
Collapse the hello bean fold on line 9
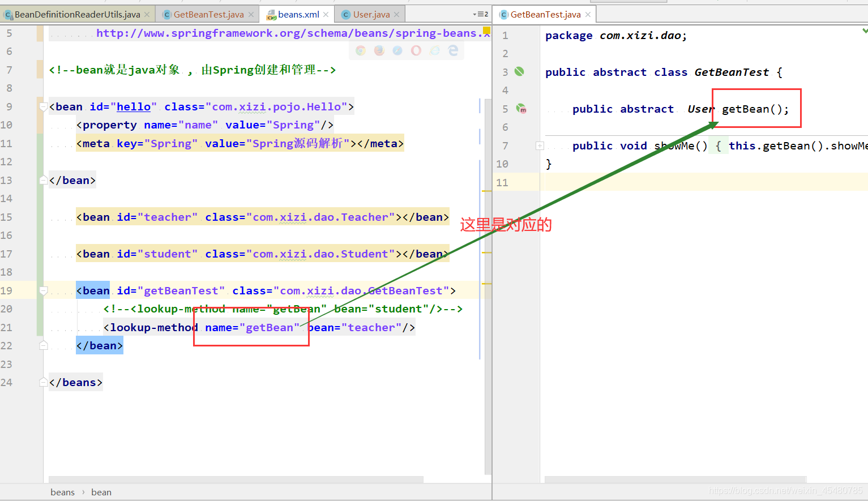point(44,106)
